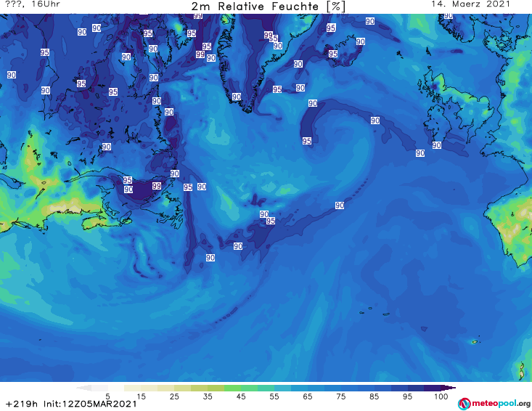Click the '100' legend scale label

click(441, 396)
